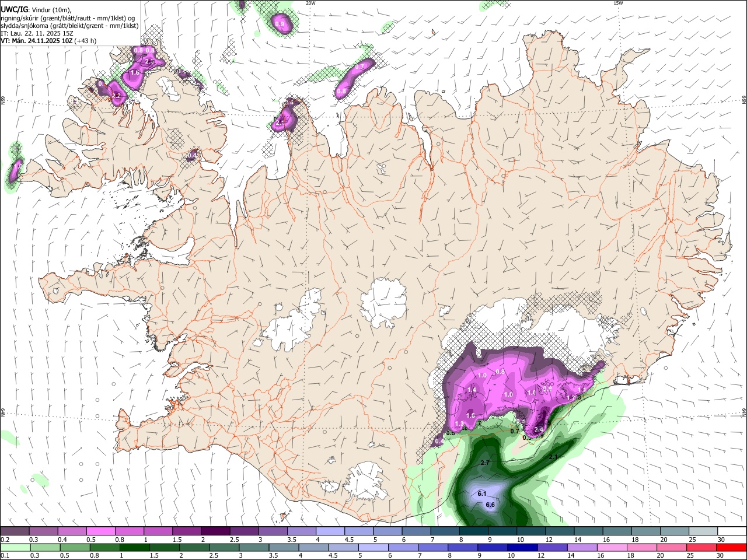Viewport: 747px width, 560px height.
Task: Click the final 30 label on the lower scale
Action: click(721, 556)
